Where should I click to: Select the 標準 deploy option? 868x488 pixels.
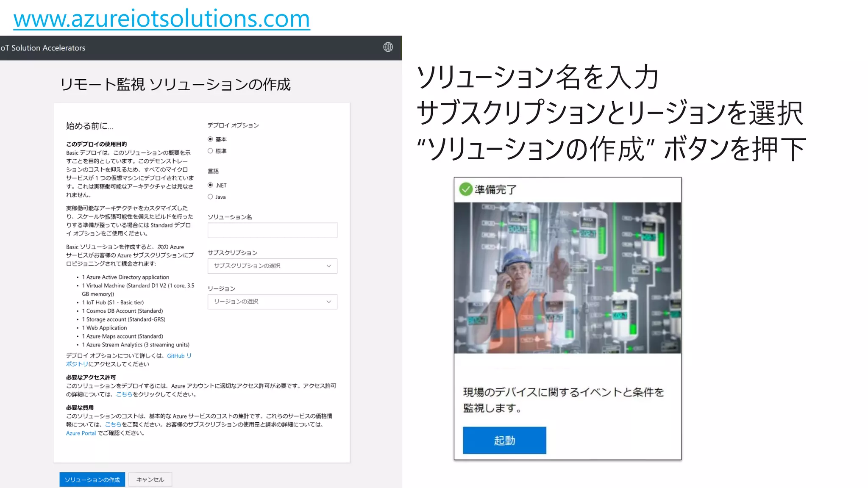point(210,151)
